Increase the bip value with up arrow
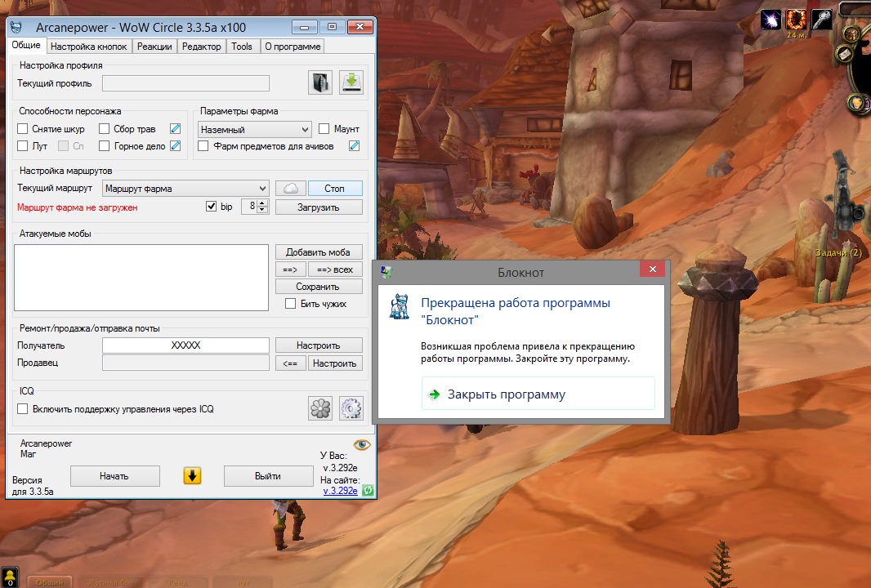The width and height of the screenshot is (871, 588). coord(262,203)
